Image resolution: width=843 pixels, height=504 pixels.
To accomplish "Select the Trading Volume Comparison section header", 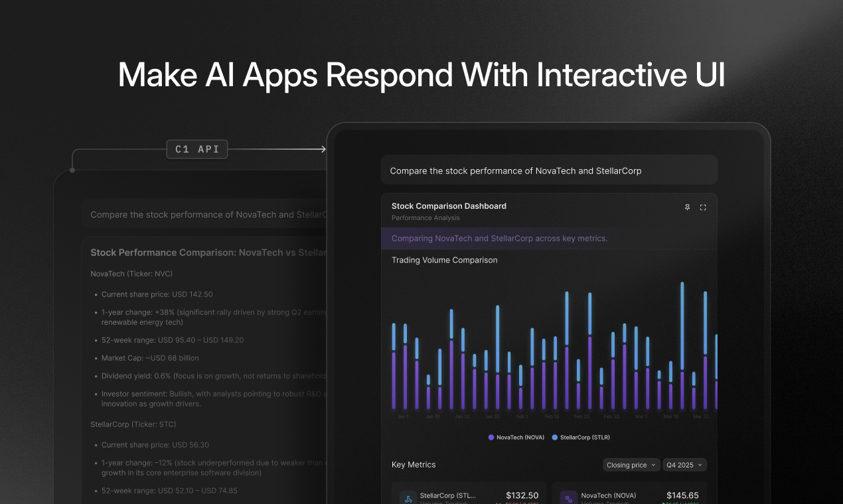I will click(x=445, y=260).
